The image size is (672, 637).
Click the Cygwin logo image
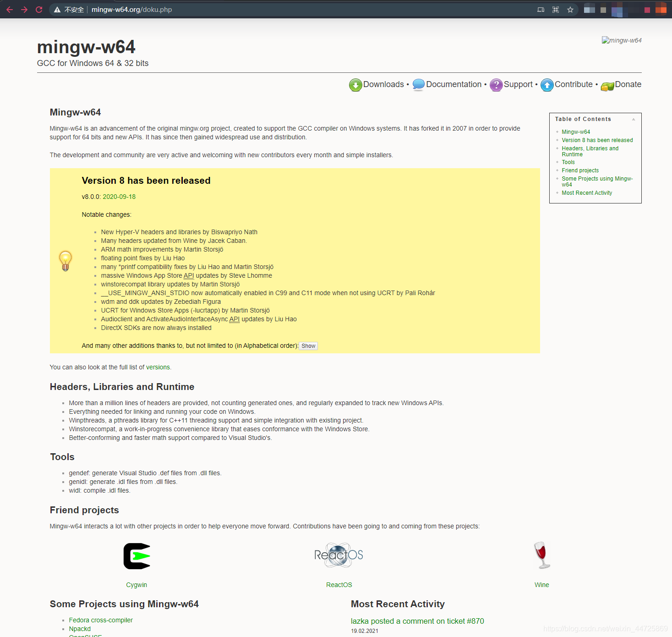[137, 556]
